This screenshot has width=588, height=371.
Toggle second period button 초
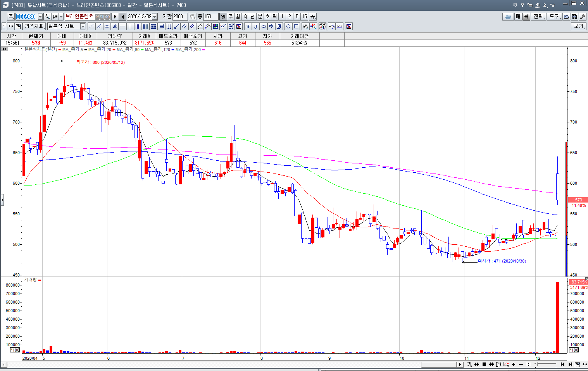267,17
